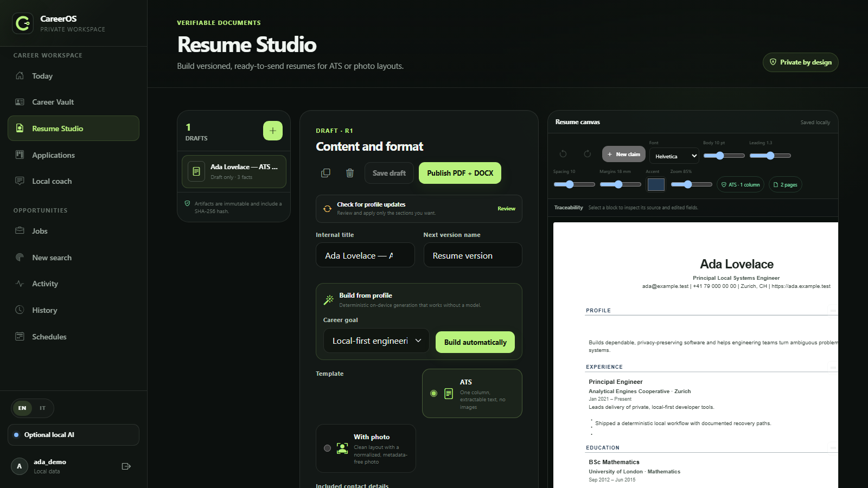
Task: Open the Career goal dropdown
Action: [376, 341]
